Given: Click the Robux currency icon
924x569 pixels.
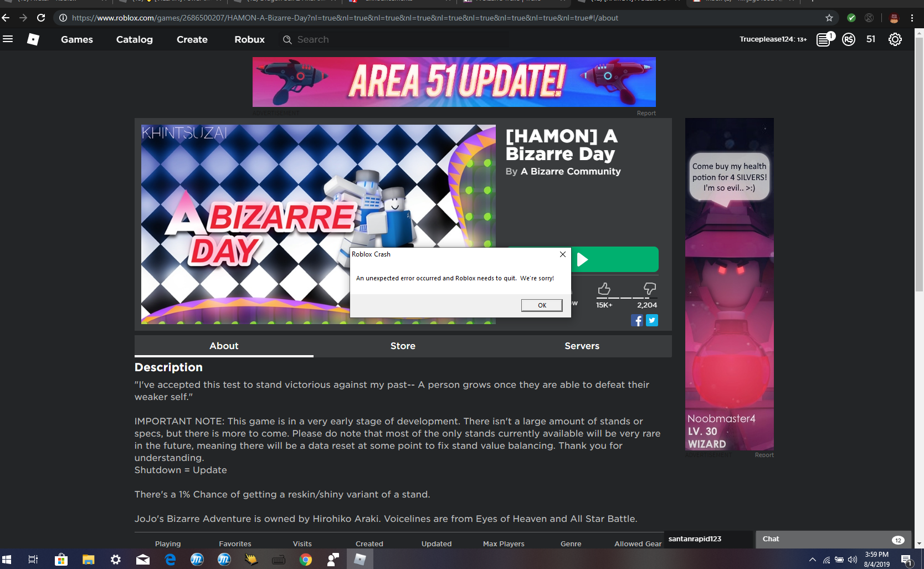Looking at the screenshot, I should [x=849, y=39].
